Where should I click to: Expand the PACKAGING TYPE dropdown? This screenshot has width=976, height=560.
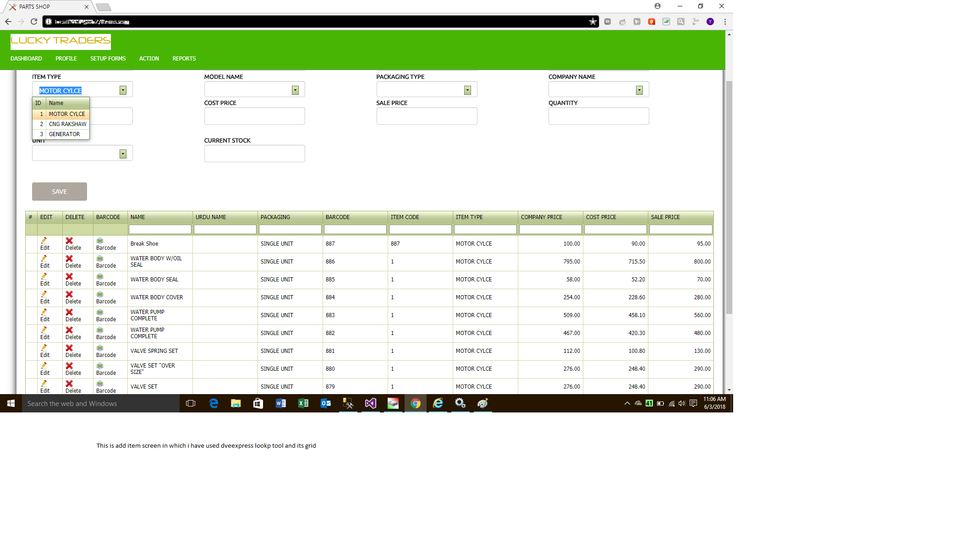tap(467, 90)
